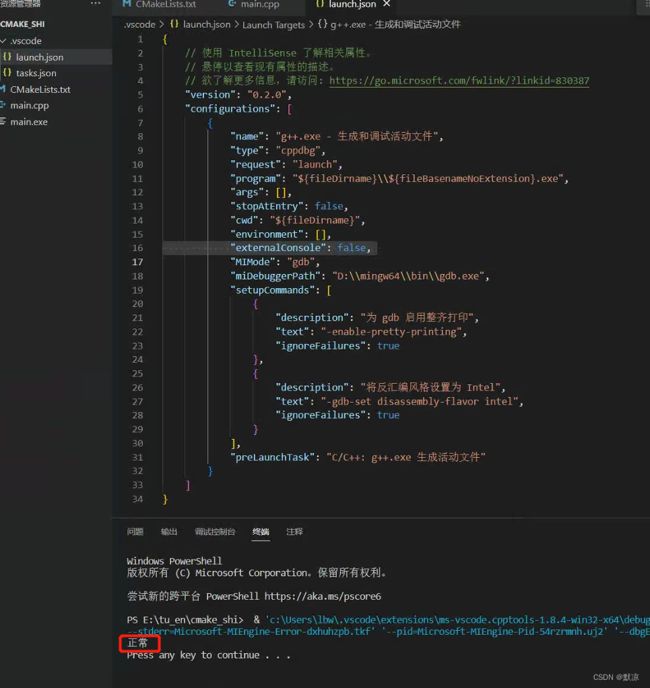Collapse the .vscode folder in explorer
The width and height of the screenshot is (650, 688).
point(4,41)
